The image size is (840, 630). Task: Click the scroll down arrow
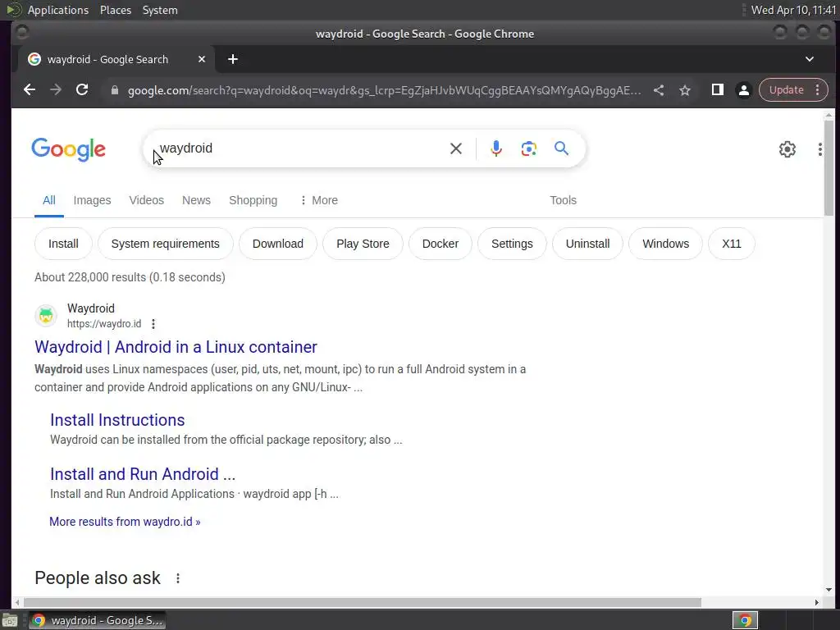pos(829,590)
